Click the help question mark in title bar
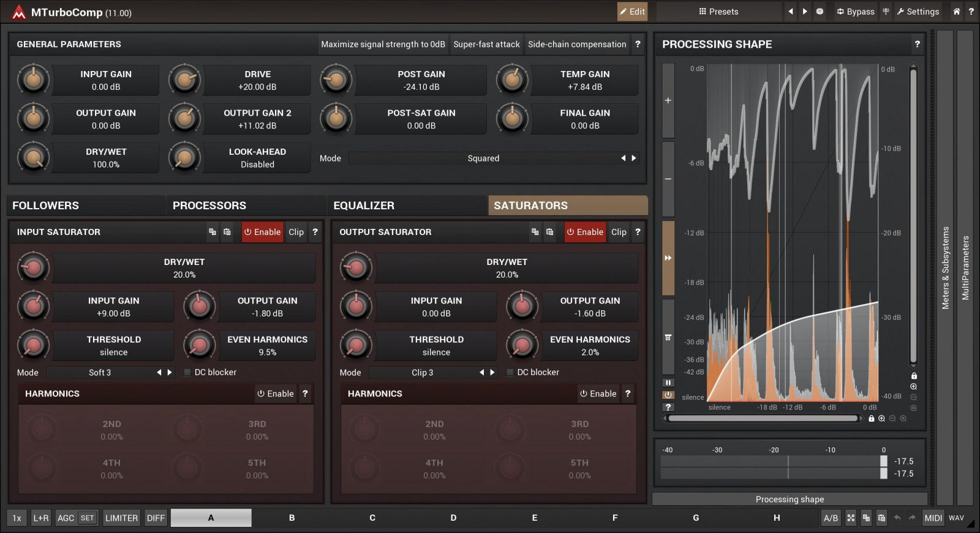Screen dimensions: 980x533 [x=971, y=11]
